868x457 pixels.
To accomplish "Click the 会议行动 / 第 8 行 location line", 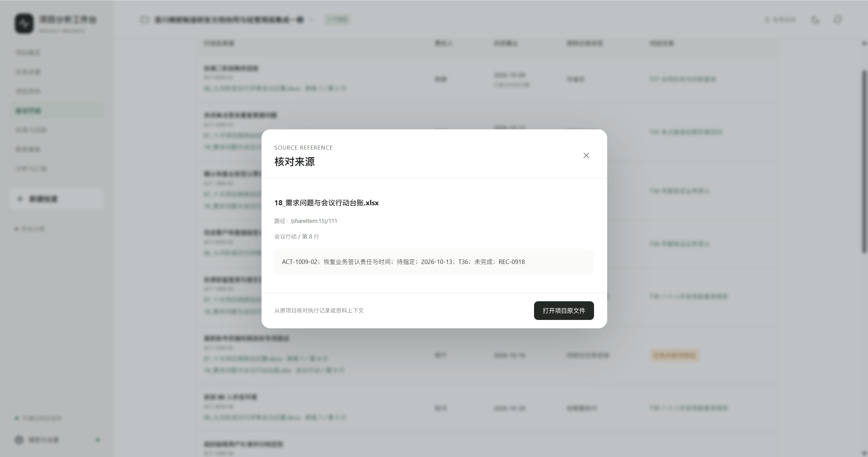I will 296,236.
